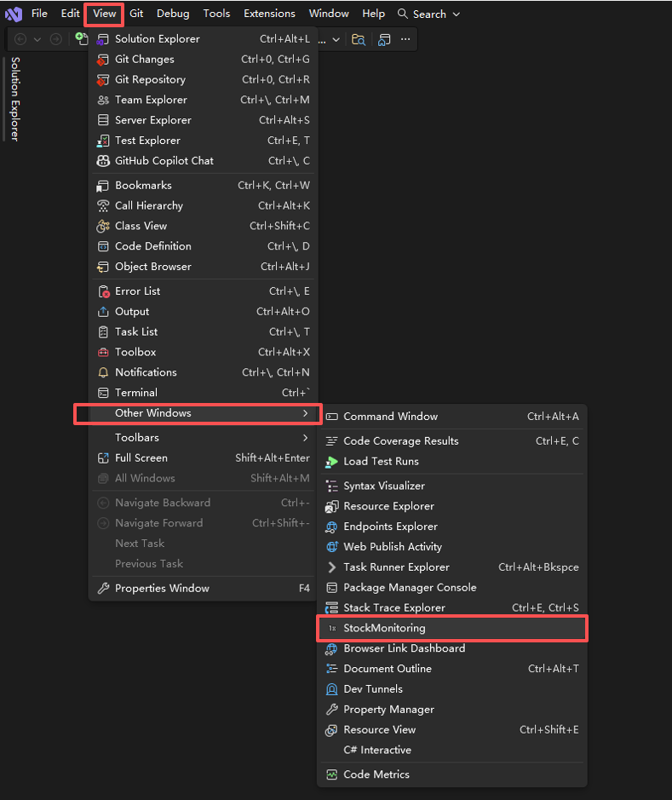The height and width of the screenshot is (800, 672).
Task: Select StockMonitoring from Other Windows
Action: click(452, 628)
